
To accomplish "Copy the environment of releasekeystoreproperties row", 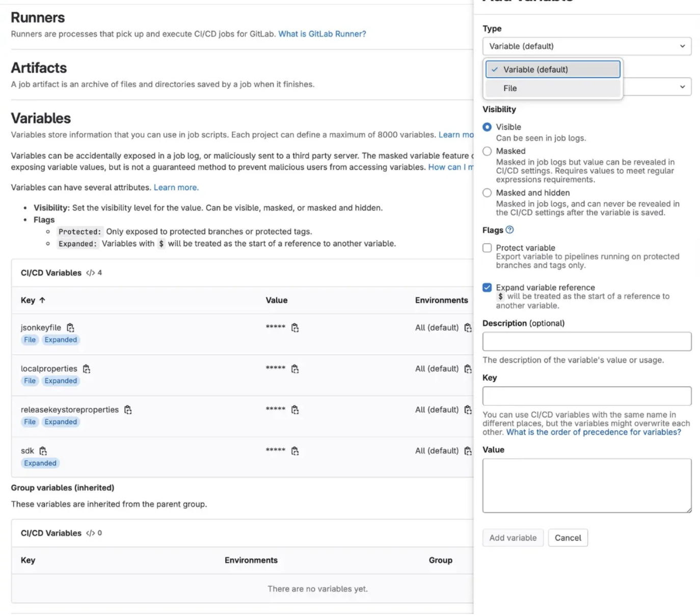I will (468, 410).
